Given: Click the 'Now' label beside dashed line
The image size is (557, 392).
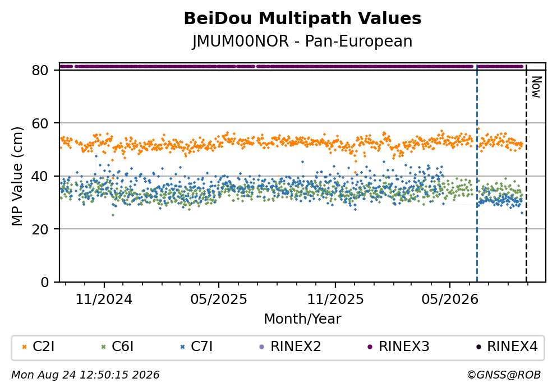Looking at the screenshot, I should 536,87.
